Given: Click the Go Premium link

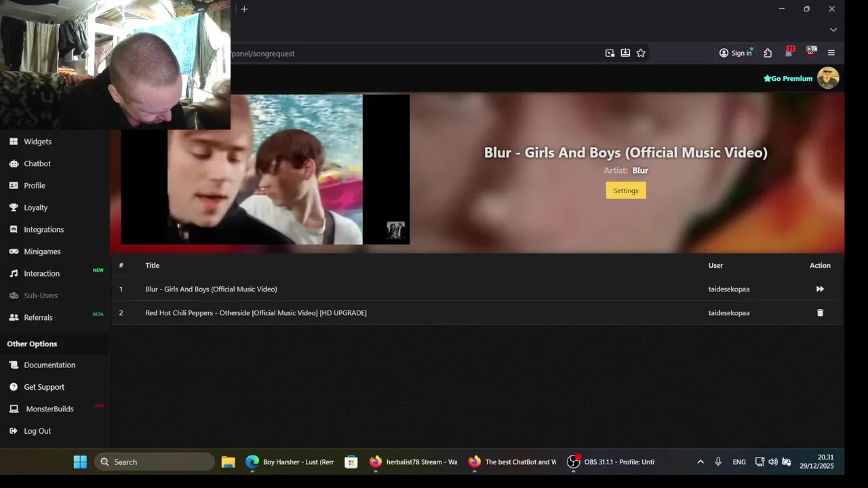Looking at the screenshot, I should coord(788,79).
